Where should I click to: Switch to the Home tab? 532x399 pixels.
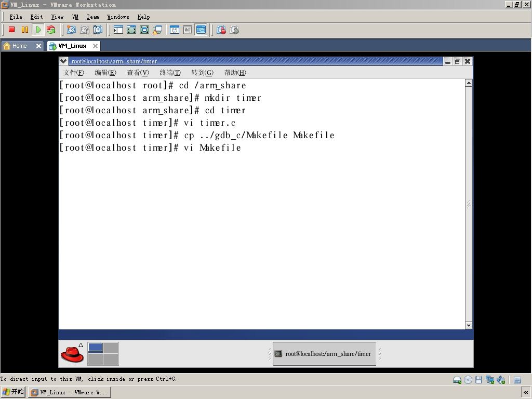[19, 46]
